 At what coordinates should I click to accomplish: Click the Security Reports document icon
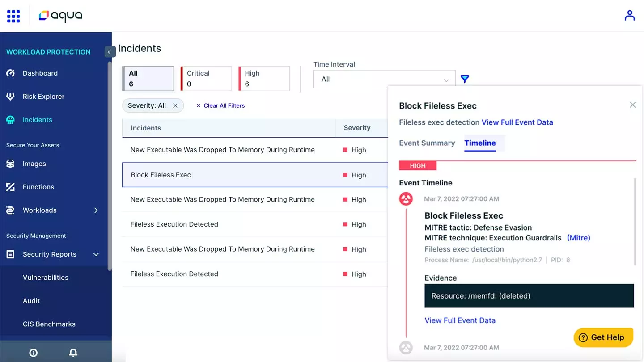(11, 254)
